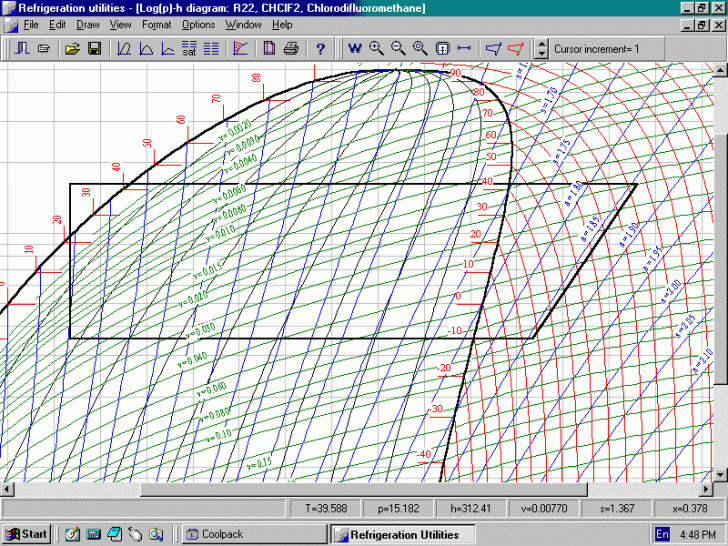Select the log(p)-h diagram toolbar icon
This screenshot has height=546, width=728.
click(x=124, y=48)
